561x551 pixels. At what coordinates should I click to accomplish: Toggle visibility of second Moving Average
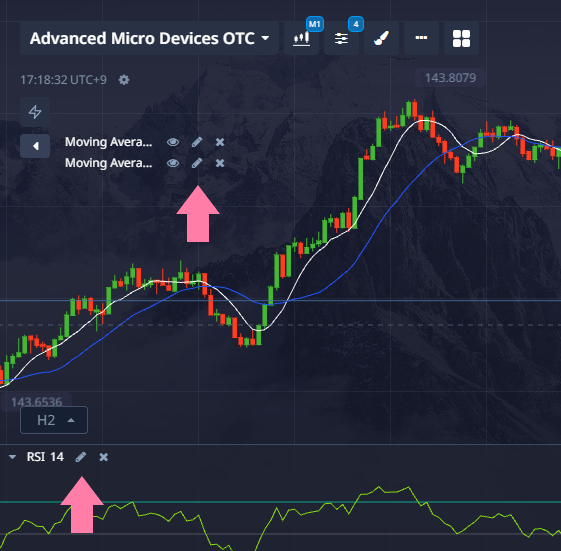(x=173, y=163)
